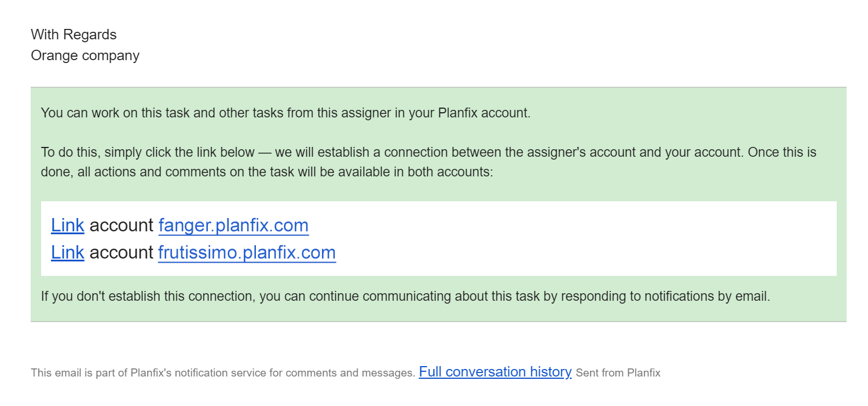The width and height of the screenshot is (868, 406).
Task: Click empty area of white links box
Action: coord(579,238)
